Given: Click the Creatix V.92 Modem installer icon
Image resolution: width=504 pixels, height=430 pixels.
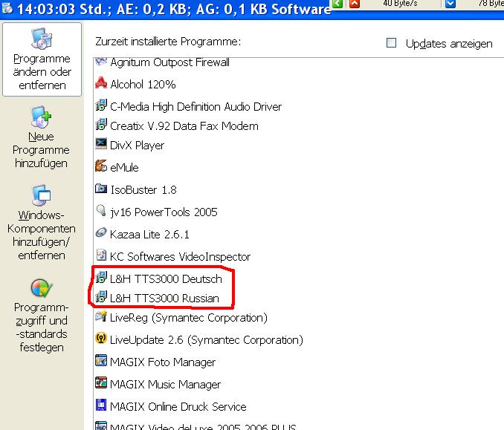Looking at the screenshot, I should pos(101,124).
